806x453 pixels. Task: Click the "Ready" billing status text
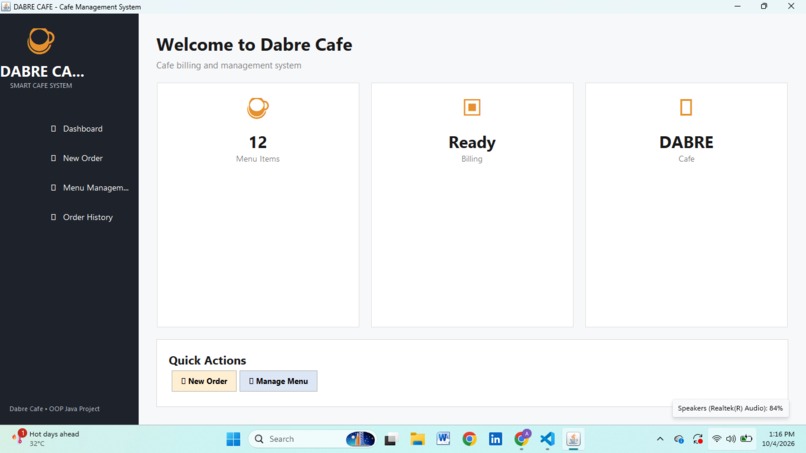[472, 142]
